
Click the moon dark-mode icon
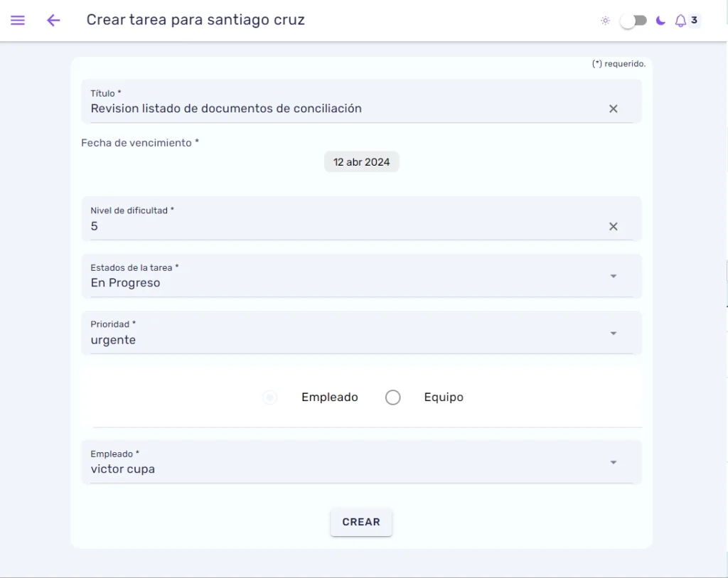[x=660, y=21]
